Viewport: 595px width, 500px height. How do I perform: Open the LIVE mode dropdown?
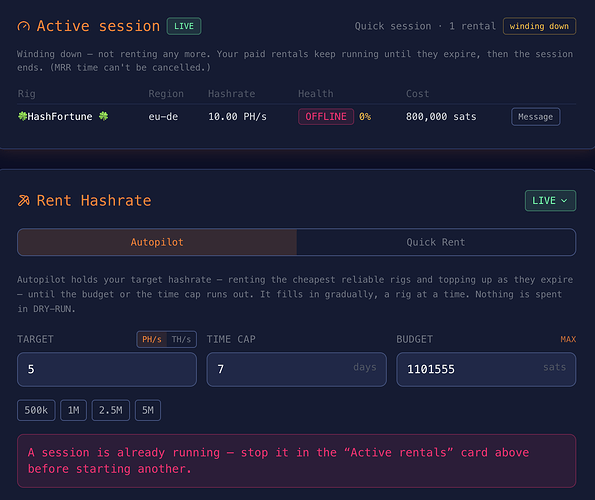pos(550,201)
